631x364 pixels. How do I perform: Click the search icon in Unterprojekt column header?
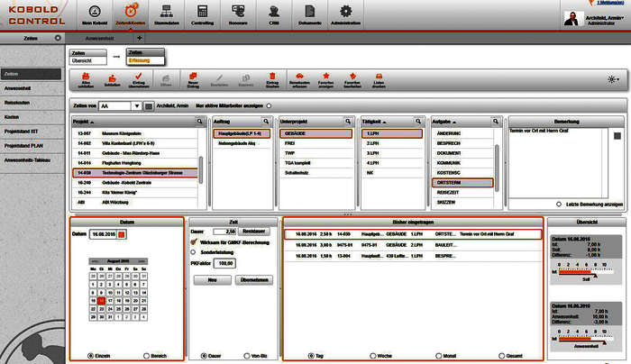click(x=348, y=122)
